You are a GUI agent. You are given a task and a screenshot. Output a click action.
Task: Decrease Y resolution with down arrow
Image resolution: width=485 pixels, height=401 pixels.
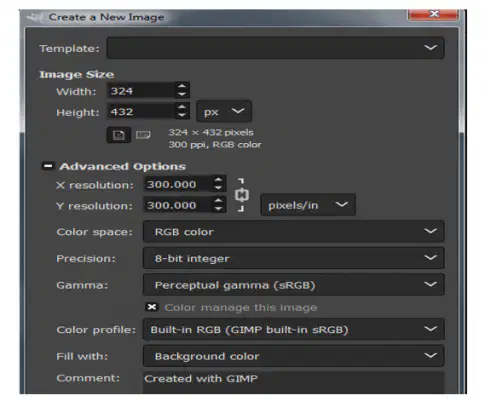point(218,209)
